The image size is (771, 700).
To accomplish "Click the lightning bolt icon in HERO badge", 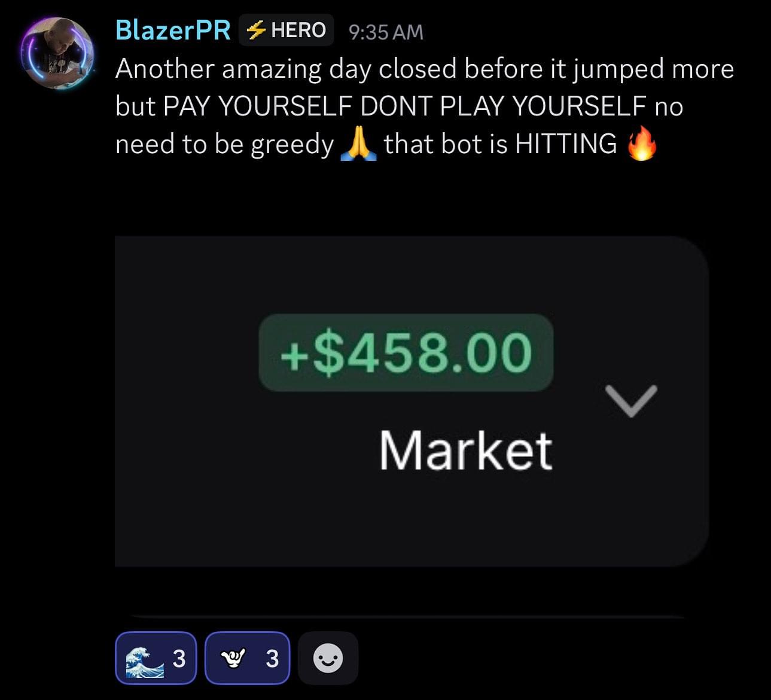I will 256,29.
